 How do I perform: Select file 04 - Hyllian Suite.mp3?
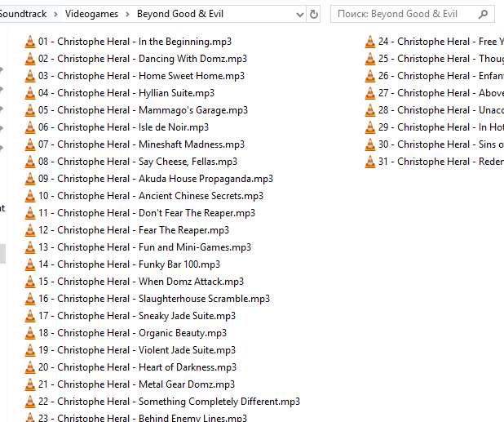[x=120, y=93]
